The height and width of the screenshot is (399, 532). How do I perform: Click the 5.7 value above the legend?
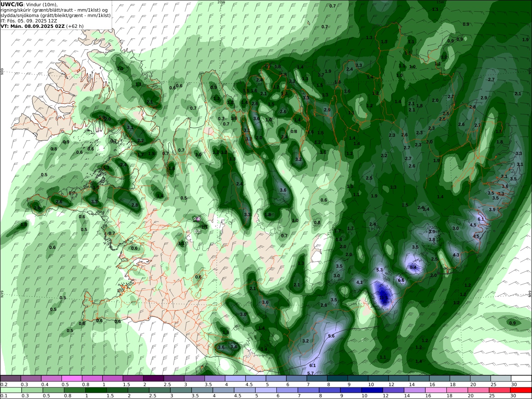(x=310, y=374)
